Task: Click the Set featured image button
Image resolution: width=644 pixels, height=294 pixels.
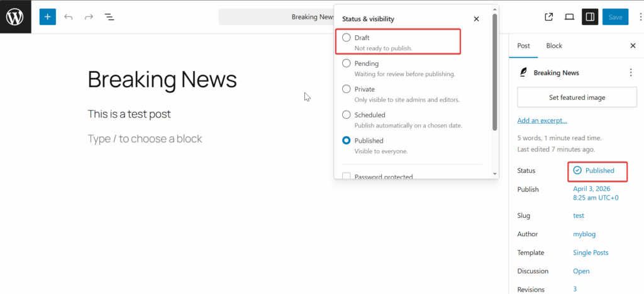Action: [576, 97]
